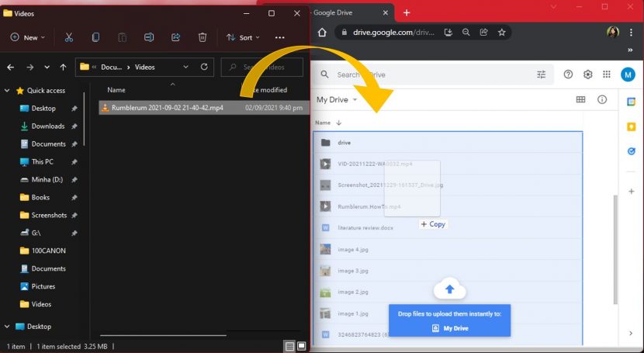Click the Rename icon in File Explorer toolbar

149,37
